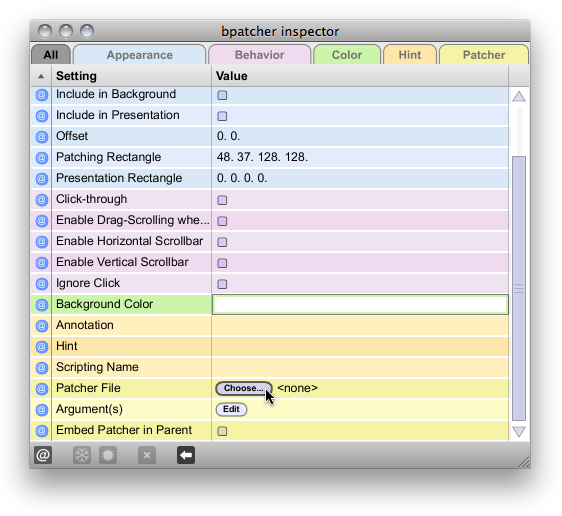Viewport: 562px width, 516px height.
Task: Click the X remove icon in bottom toolbar
Action: pos(147,455)
